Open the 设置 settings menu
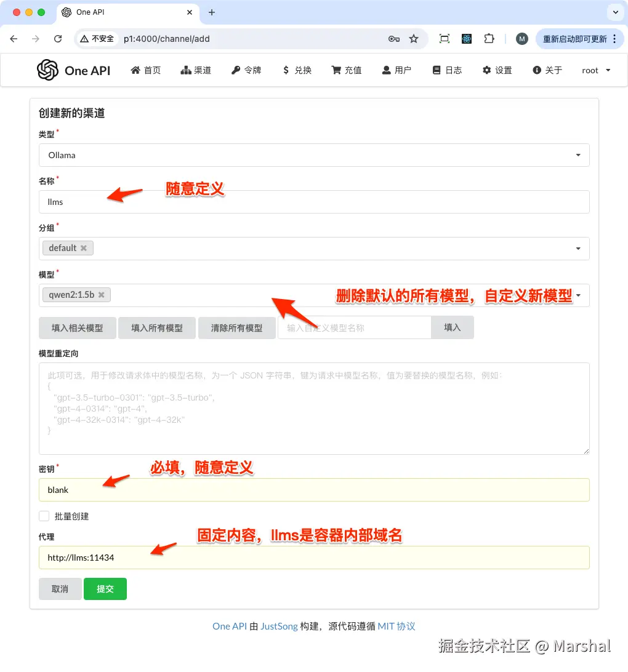Viewport: 628px width, 672px height. click(497, 70)
